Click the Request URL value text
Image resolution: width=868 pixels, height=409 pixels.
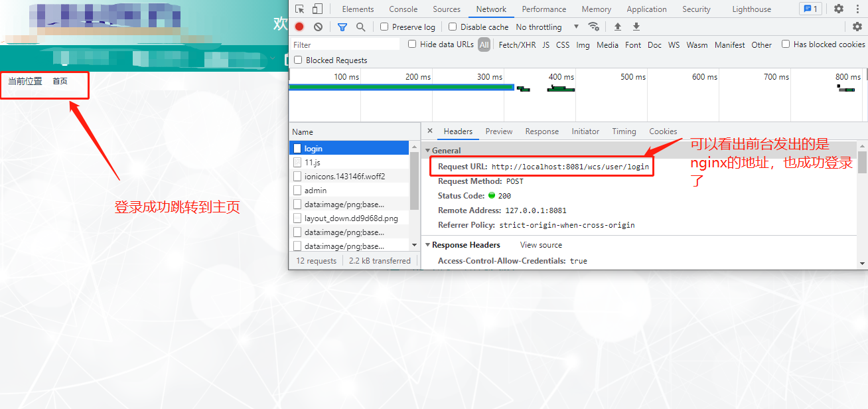tap(570, 167)
